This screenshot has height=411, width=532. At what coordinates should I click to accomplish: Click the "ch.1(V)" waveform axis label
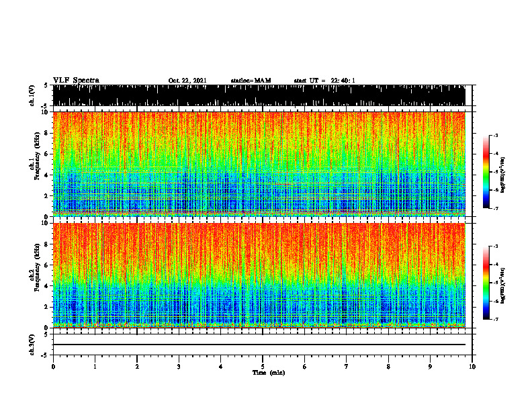32,95
